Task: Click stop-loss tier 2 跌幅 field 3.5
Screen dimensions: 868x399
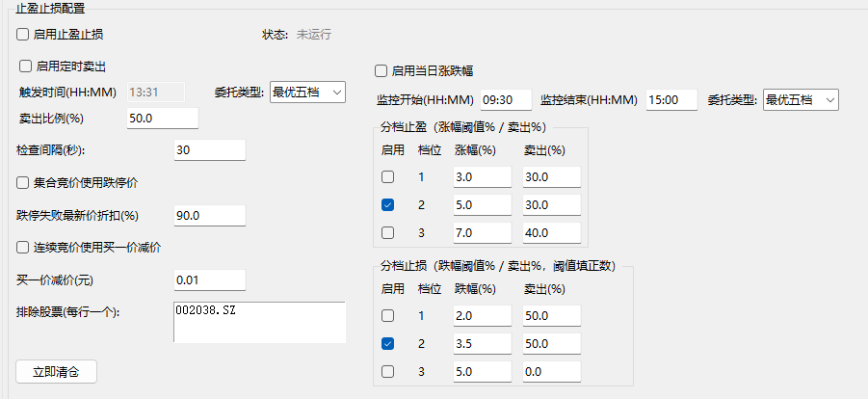Action: coord(482,343)
